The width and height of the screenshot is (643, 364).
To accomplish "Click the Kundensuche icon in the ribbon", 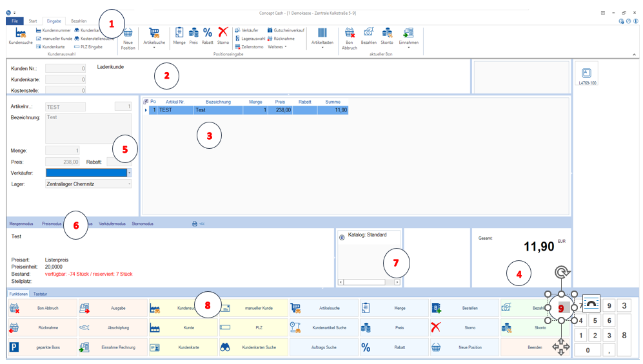I will (21, 35).
